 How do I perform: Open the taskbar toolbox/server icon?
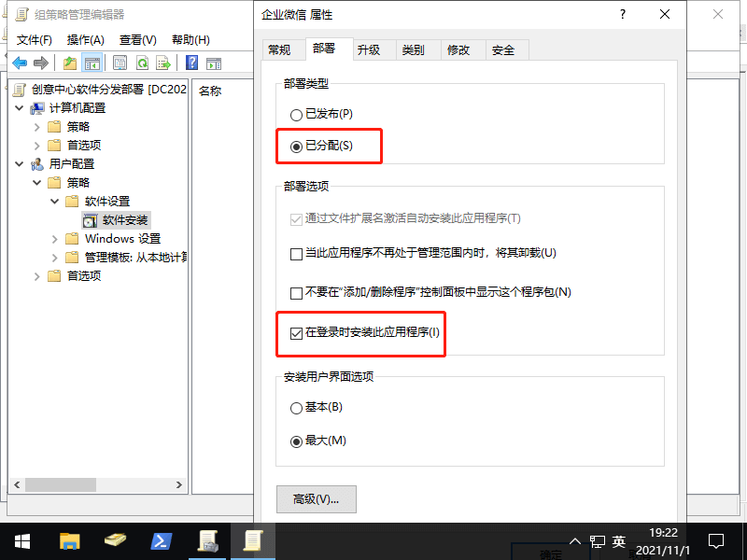[x=208, y=541]
